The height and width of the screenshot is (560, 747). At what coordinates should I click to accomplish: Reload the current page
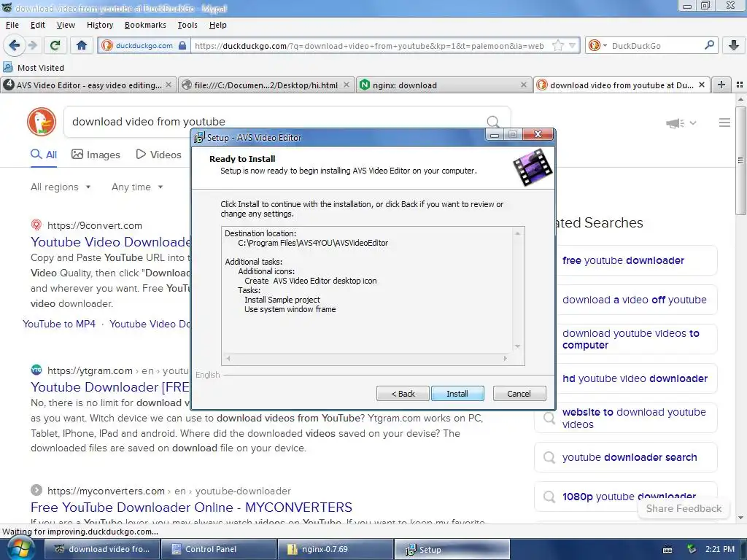[x=55, y=45]
